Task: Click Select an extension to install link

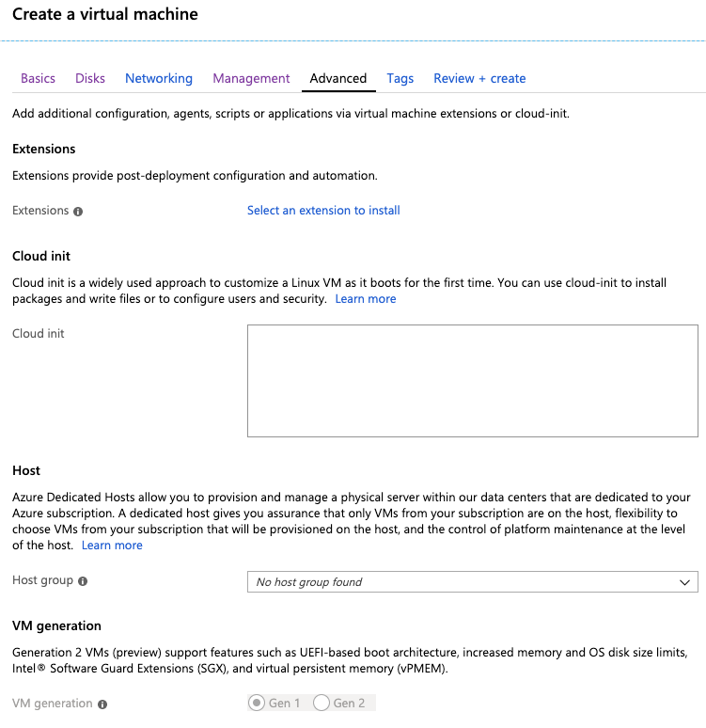Action: tap(323, 211)
